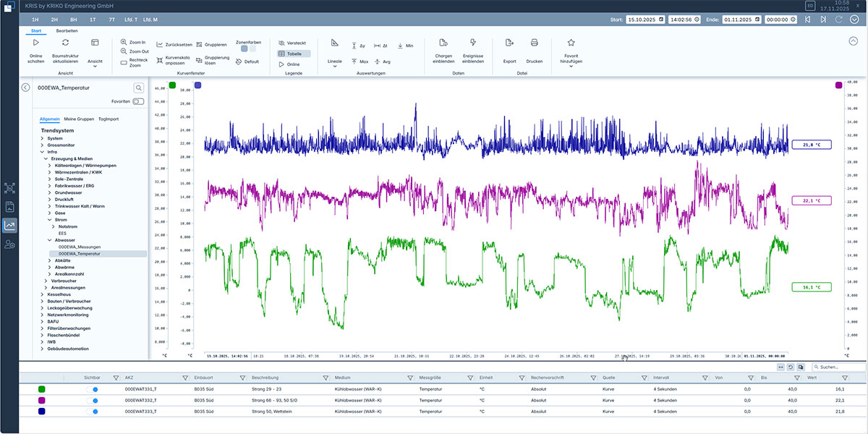Click the Export icon
Viewport: 868px width, 434px height.
click(x=509, y=43)
